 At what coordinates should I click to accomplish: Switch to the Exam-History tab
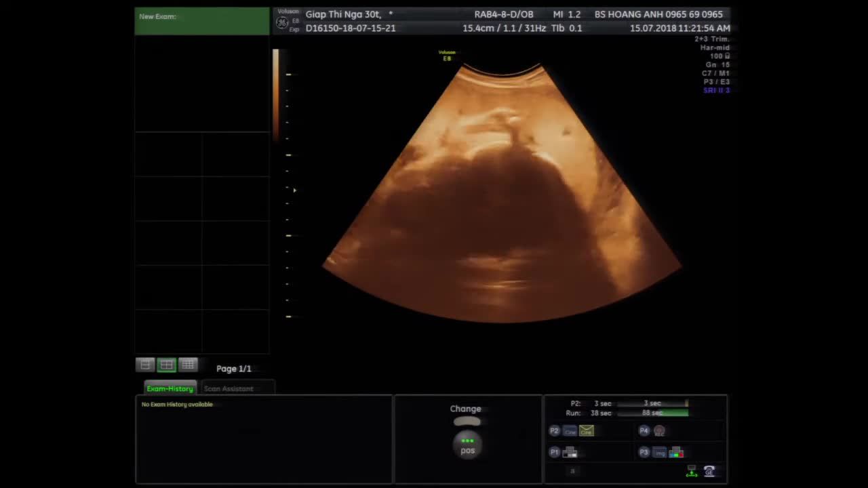click(x=170, y=388)
